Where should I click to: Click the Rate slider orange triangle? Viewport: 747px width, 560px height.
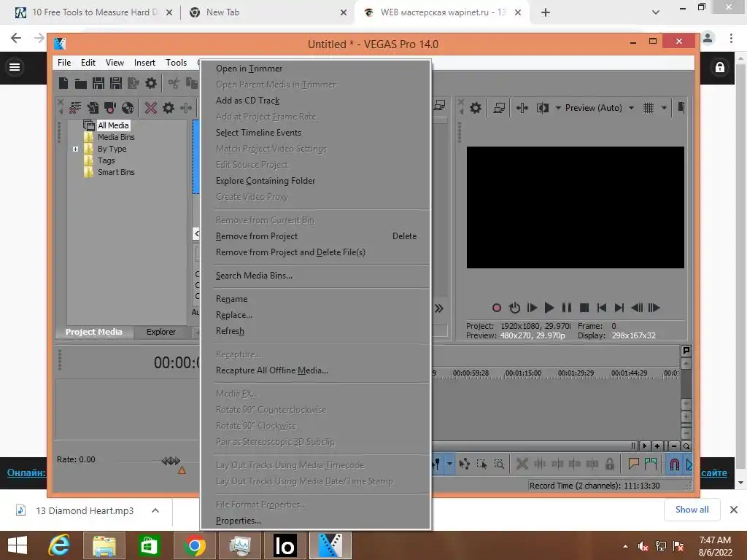click(182, 470)
